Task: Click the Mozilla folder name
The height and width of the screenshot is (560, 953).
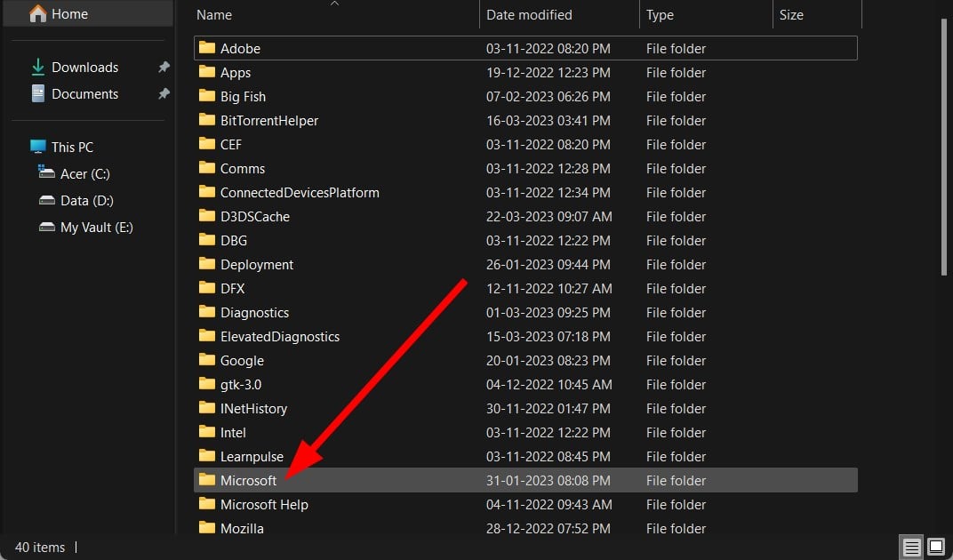Action: pos(242,529)
